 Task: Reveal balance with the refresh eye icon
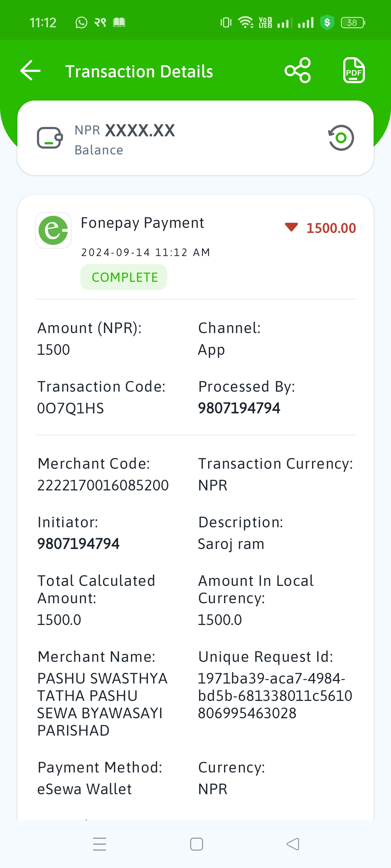click(x=341, y=138)
